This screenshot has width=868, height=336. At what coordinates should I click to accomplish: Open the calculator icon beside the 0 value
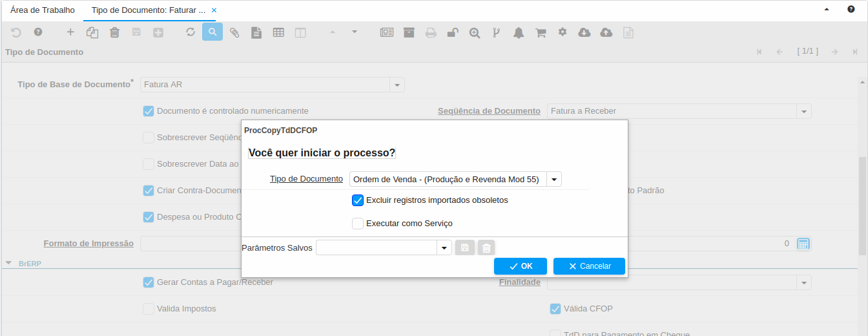[803, 244]
